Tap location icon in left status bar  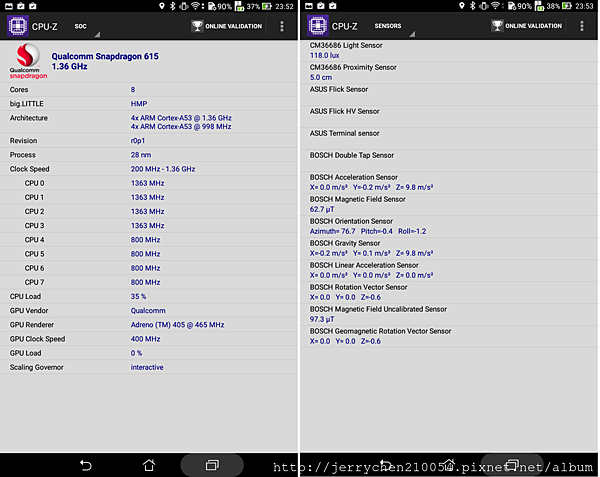(x=162, y=6)
